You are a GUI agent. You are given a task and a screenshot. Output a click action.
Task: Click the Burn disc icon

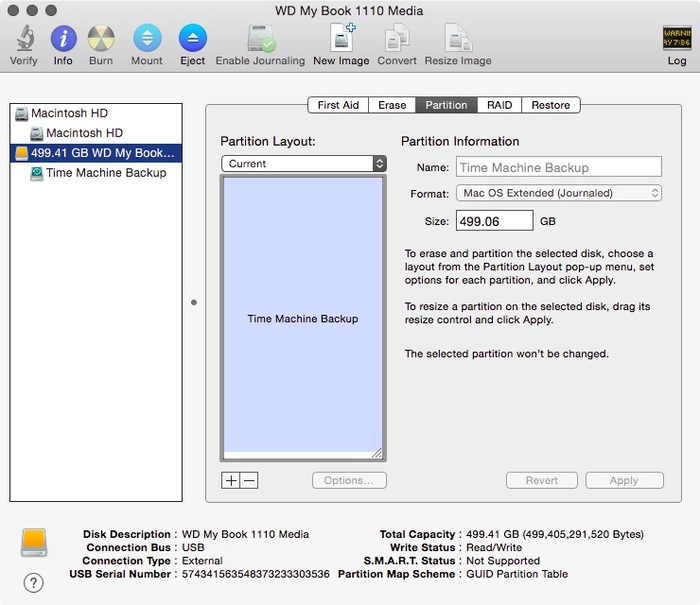point(101,38)
